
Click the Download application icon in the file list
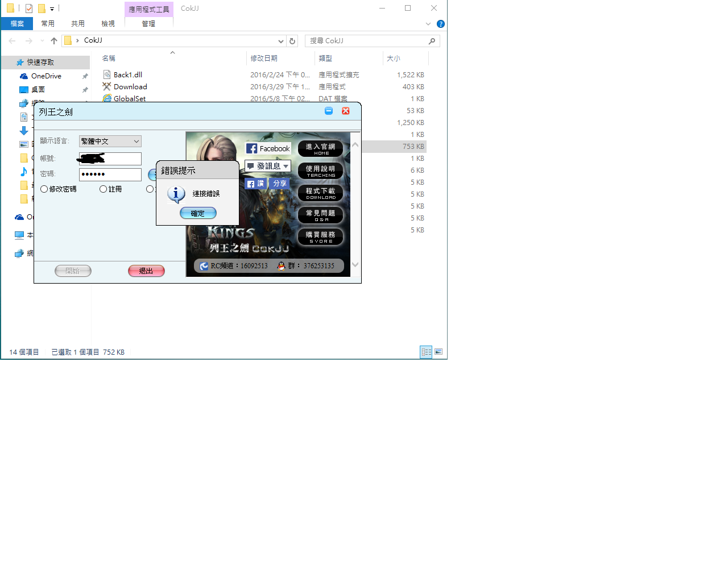coord(107,86)
